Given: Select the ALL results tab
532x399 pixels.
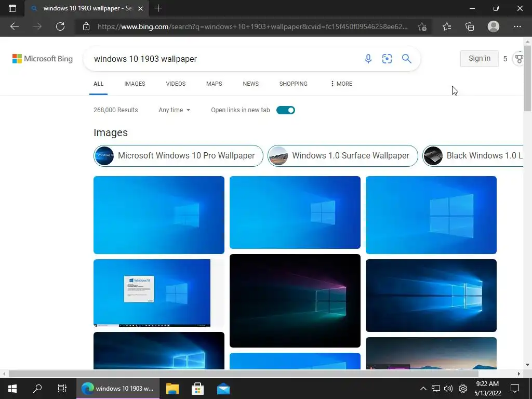Looking at the screenshot, I should click(x=98, y=84).
